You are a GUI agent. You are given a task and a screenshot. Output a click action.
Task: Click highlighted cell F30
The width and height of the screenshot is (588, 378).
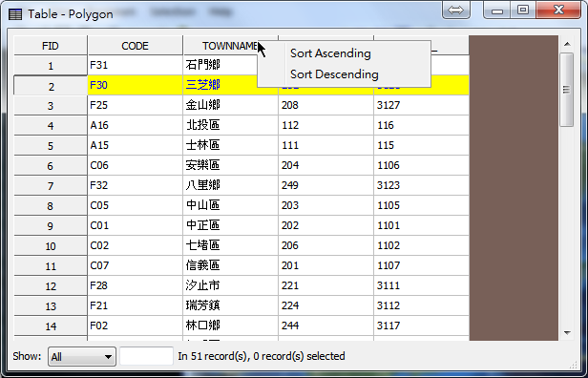click(135, 85)
